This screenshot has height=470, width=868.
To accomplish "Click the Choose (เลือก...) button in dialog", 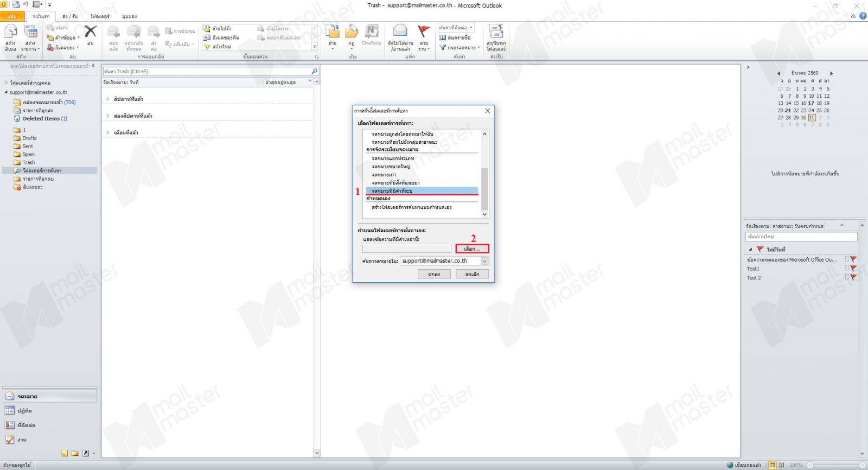I will click(472, 249).
